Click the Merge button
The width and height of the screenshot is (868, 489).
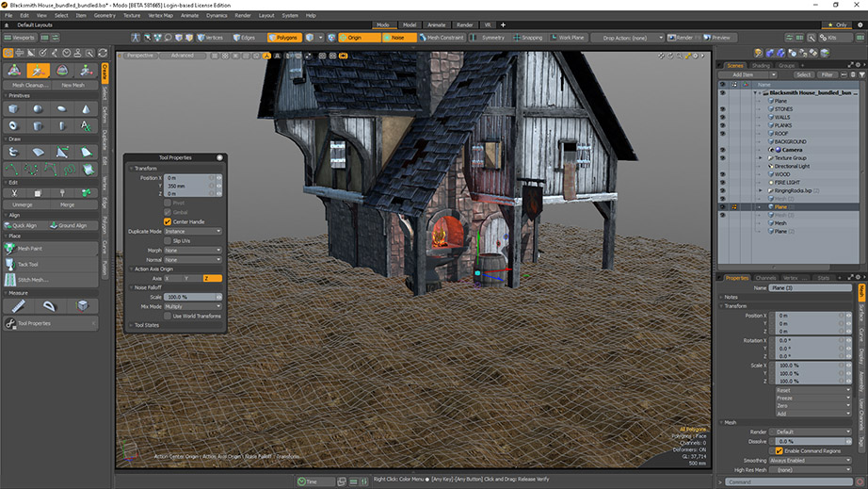pyautogui.click(x=68, y=204)
